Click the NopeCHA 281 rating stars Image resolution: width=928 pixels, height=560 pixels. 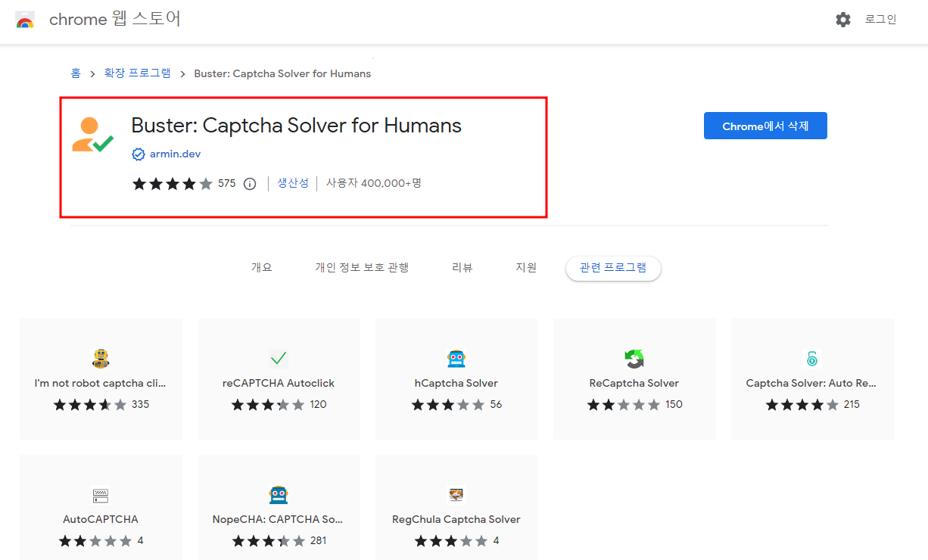(x=269, y=541)
